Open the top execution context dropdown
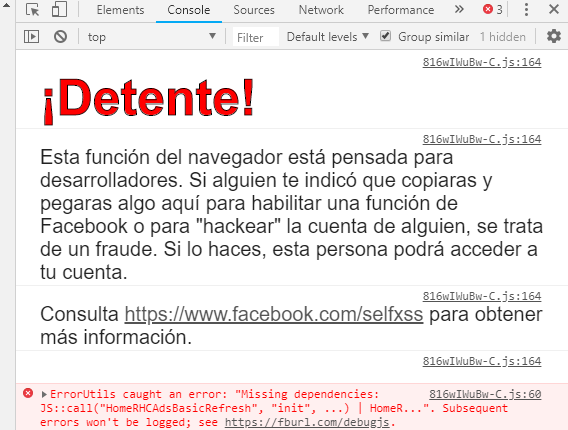Viewport: 568px width, 430px height. tap(152, 37)
